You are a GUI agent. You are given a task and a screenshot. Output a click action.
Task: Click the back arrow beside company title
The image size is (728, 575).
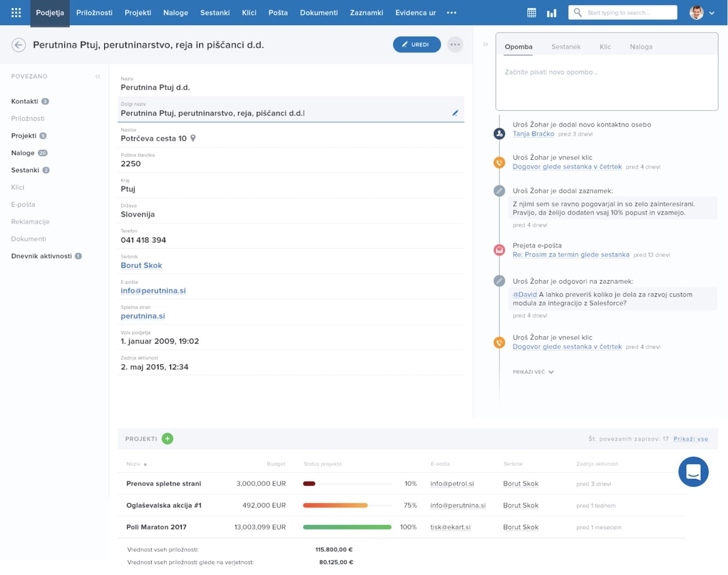click(18, 45)
